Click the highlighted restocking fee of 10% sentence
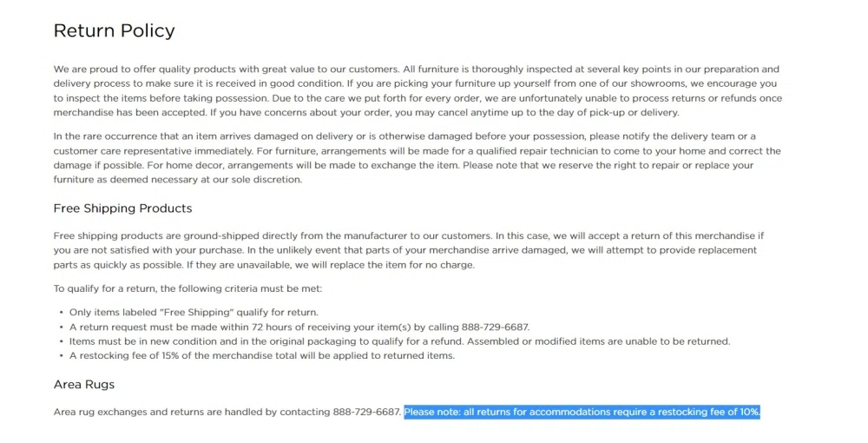The width and height of the screenshot is (868, 443). tap(582, 412)
